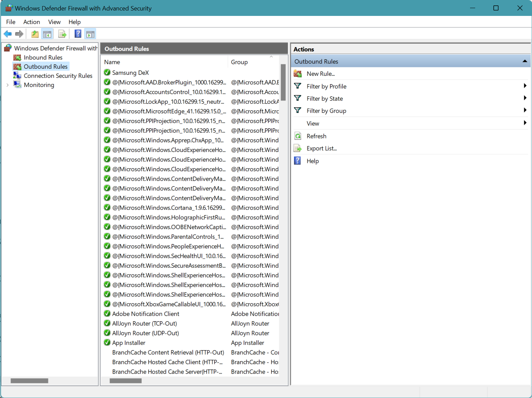Image resolution: width=532 pixels, height=398 pixels.
Task: Click the Name column header
Action: (x=112, y=62)
